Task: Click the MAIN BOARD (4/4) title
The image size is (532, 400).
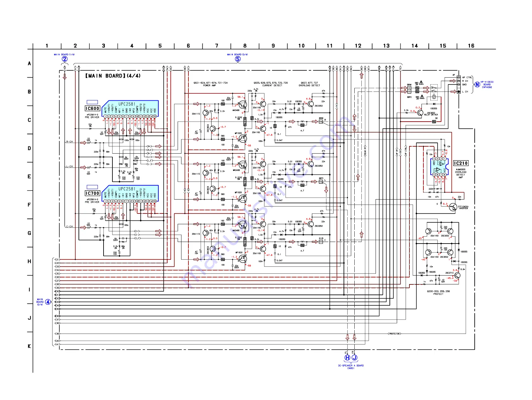Action: (x=113, y=76)
